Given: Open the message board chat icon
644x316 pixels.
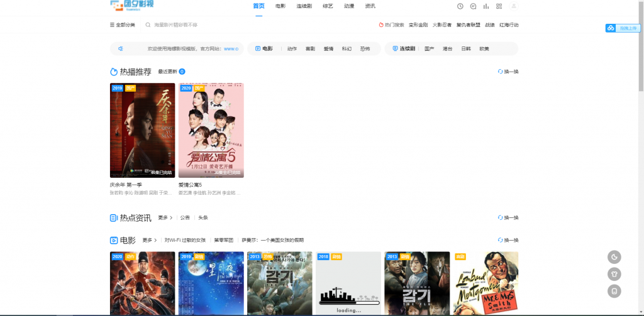Looking at the screenshot, I should (473, 6).
